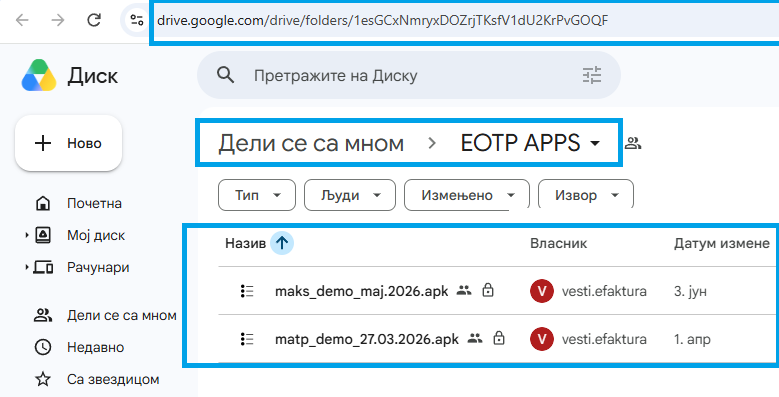This screenshot has width=779, height=397.
Task: Open EOTP APPS folder dropdown
Action: tap(530, 143)
